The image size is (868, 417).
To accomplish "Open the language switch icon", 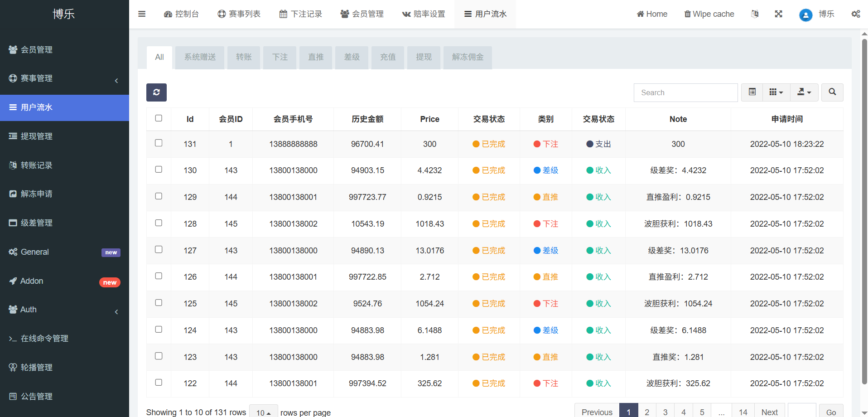I will (x=755, y=14).
